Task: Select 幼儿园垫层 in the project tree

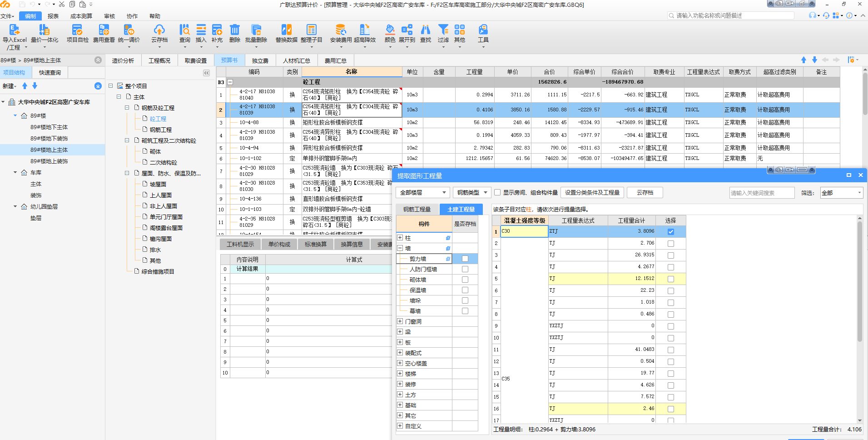Action: pos(44,207)
